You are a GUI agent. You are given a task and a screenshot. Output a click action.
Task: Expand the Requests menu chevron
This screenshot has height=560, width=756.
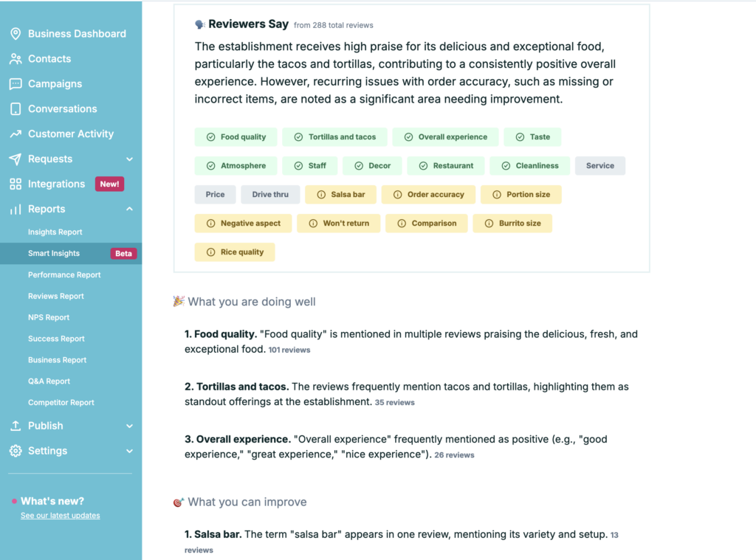pyautogui.click(x=129, y=159)
